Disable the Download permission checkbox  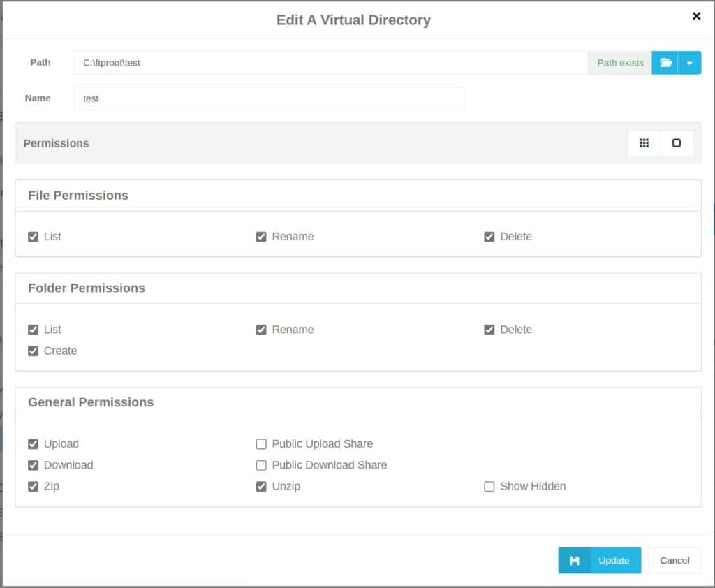33,465
